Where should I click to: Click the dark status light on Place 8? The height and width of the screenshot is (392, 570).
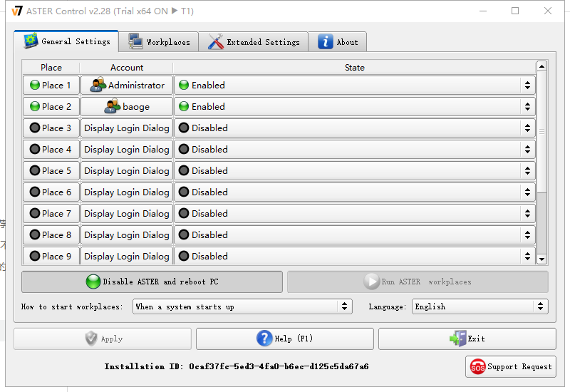click(35, 234)
